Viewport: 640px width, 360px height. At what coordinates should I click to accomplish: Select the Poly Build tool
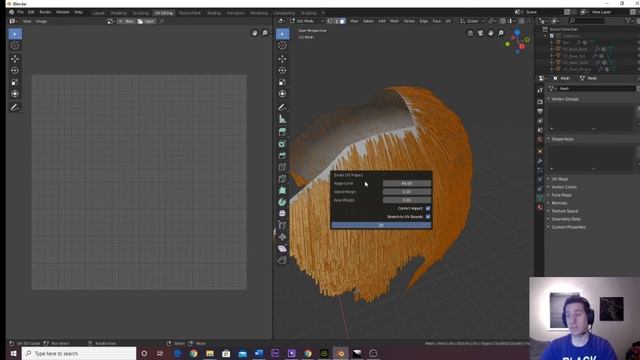(x=282, y=190)
